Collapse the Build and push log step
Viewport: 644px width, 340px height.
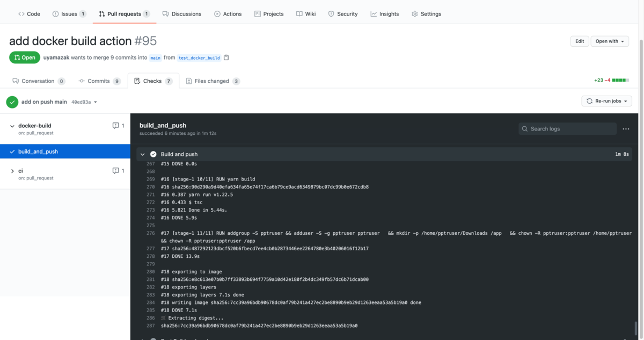142,154
